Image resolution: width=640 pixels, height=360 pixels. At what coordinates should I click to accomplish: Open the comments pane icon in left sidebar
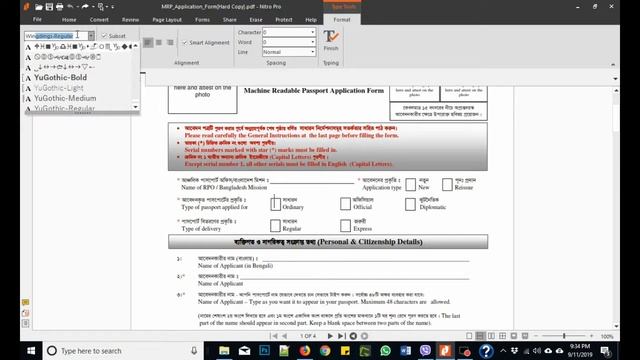tap(25, 302)
